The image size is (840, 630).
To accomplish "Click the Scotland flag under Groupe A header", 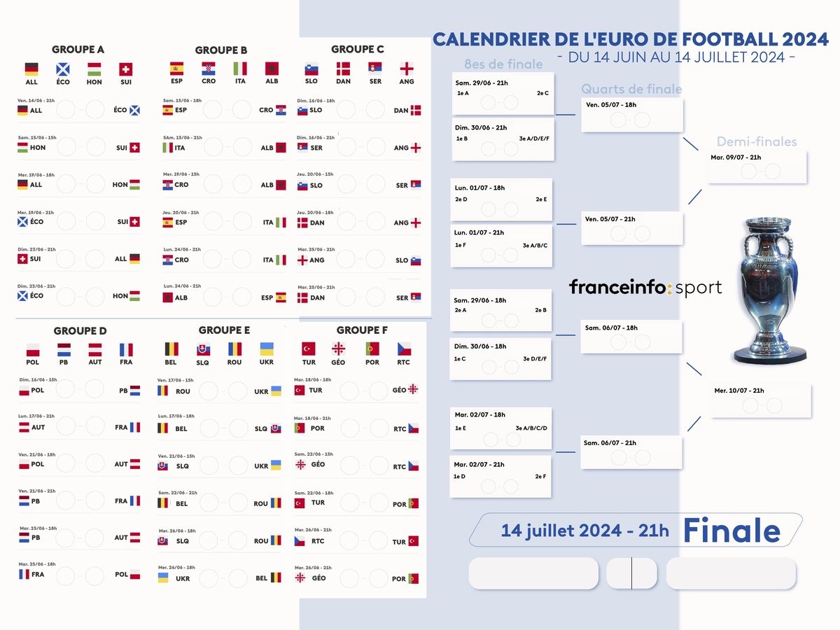I will tap(63, 69).
